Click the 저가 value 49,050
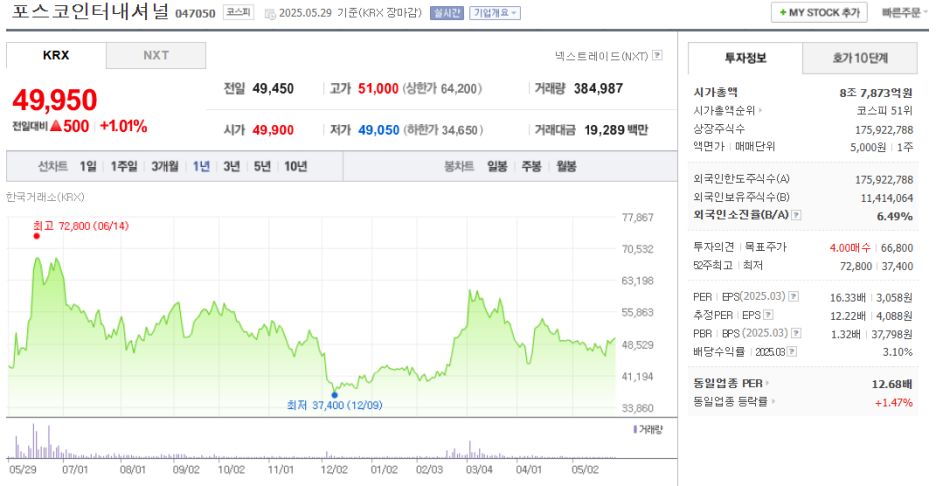 pos(378,130)
